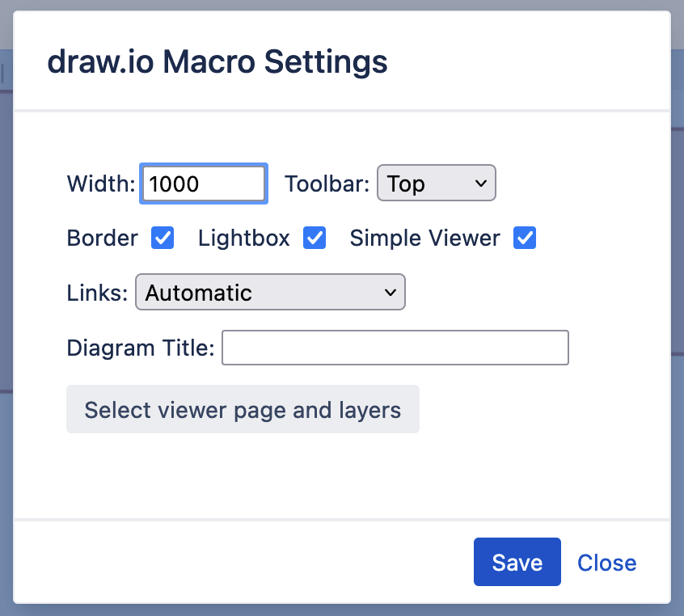Toggle the Simple Viewer checkbox
684x616 pixels.
524,238
